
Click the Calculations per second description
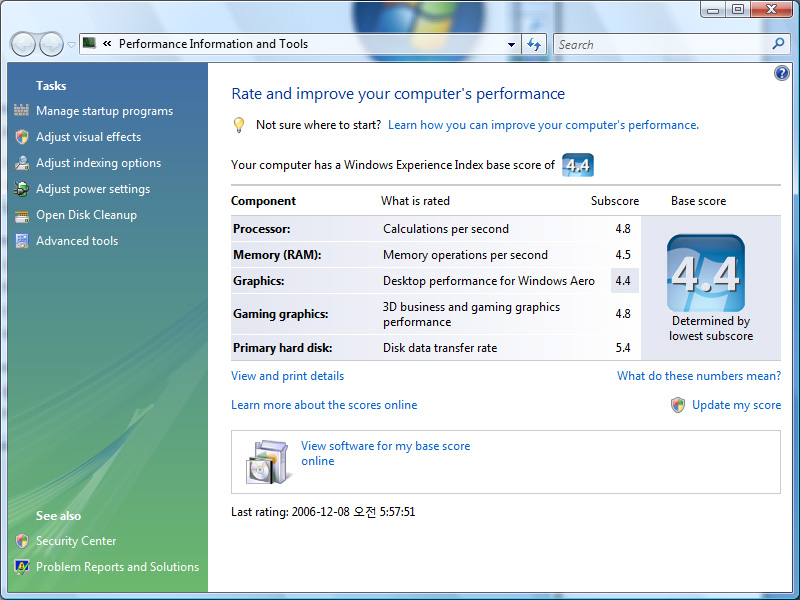446,229
